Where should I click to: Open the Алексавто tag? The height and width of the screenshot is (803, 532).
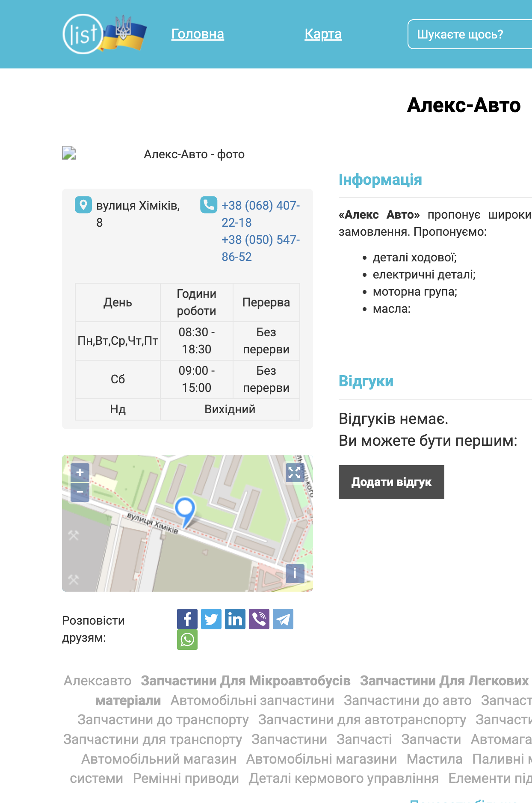(98, 681)
